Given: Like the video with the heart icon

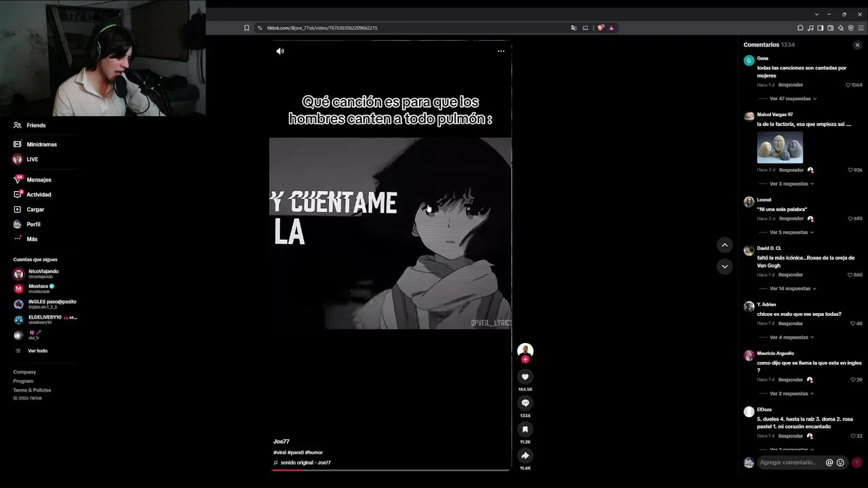Looking at the screenshot, I should (x=525, y=377).
